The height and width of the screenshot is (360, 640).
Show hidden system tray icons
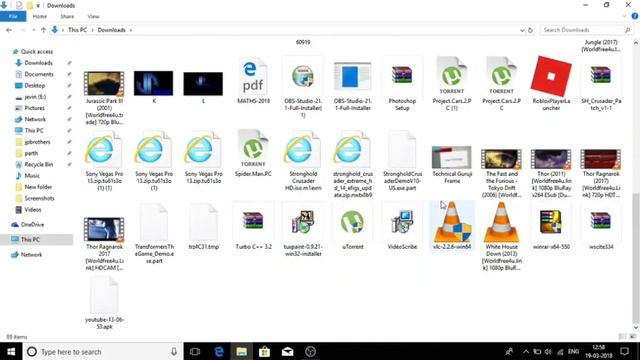(526, 351)
